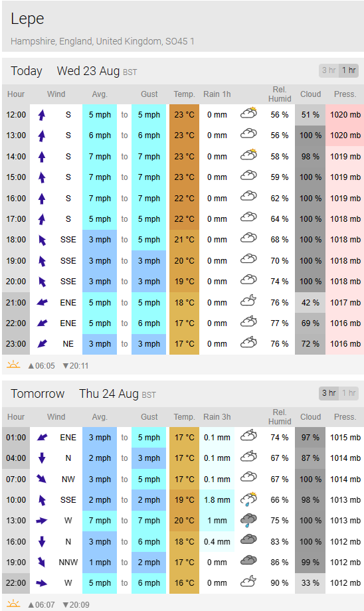The height and width of the screenshot is (611, 364).
Task: Select 3 hr interval for tomorrow
Action: click(329, 393)
